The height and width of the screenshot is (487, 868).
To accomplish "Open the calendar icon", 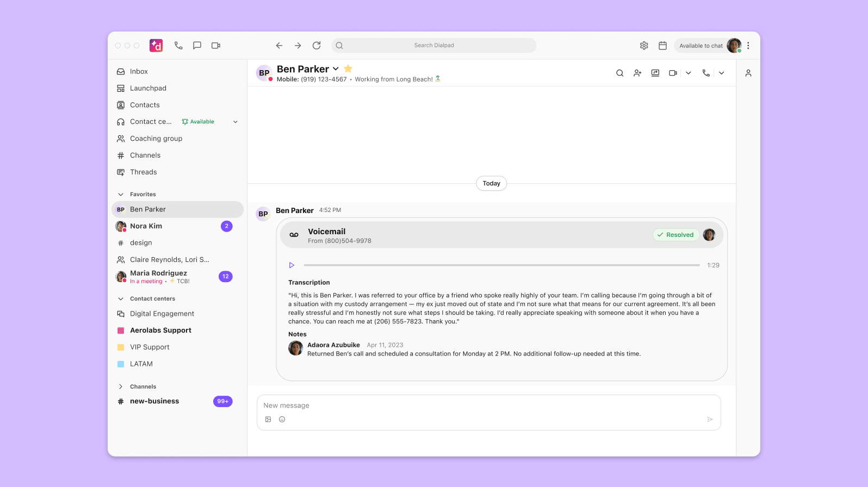I will (662, 46).
